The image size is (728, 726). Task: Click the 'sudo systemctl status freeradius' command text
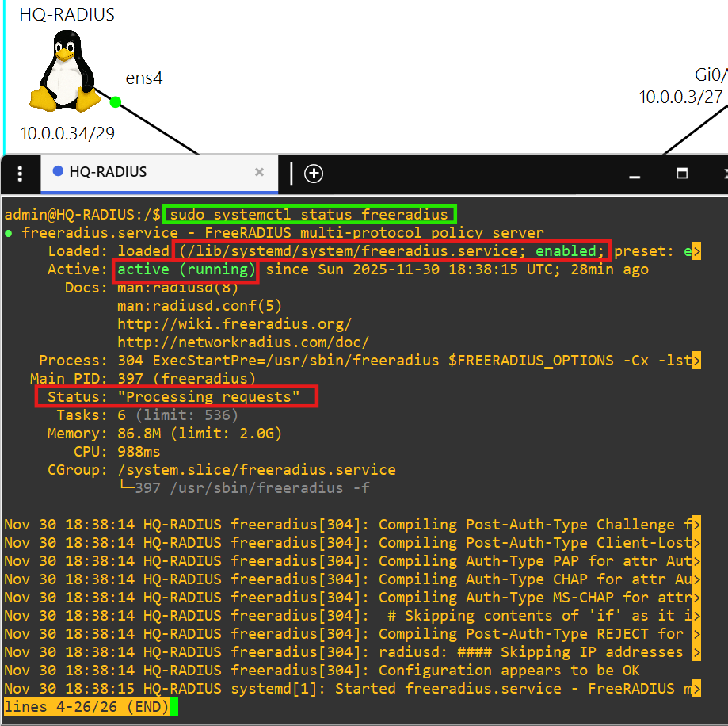tap(310, 215)
